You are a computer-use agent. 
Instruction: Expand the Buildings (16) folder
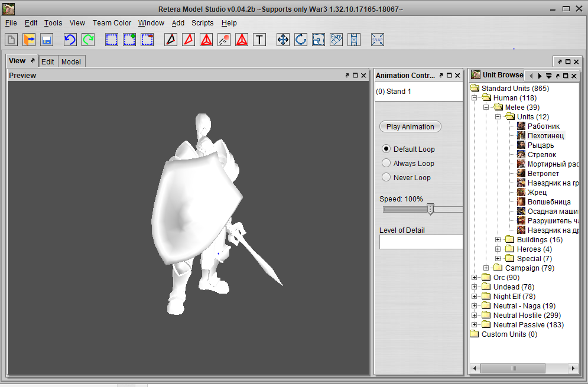[x=498, y=240]
